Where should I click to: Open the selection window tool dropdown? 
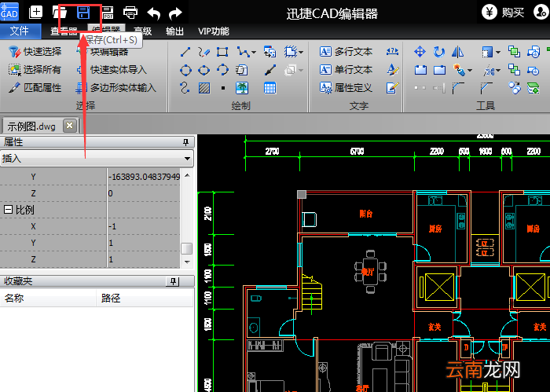(x=498, y=53)
